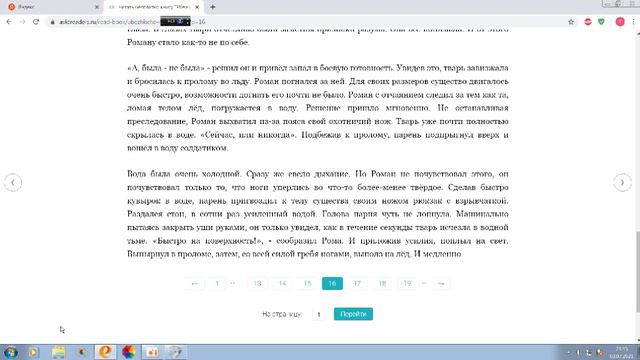
Task: Select current page 16 in pagination
Action: coord(332,283)
